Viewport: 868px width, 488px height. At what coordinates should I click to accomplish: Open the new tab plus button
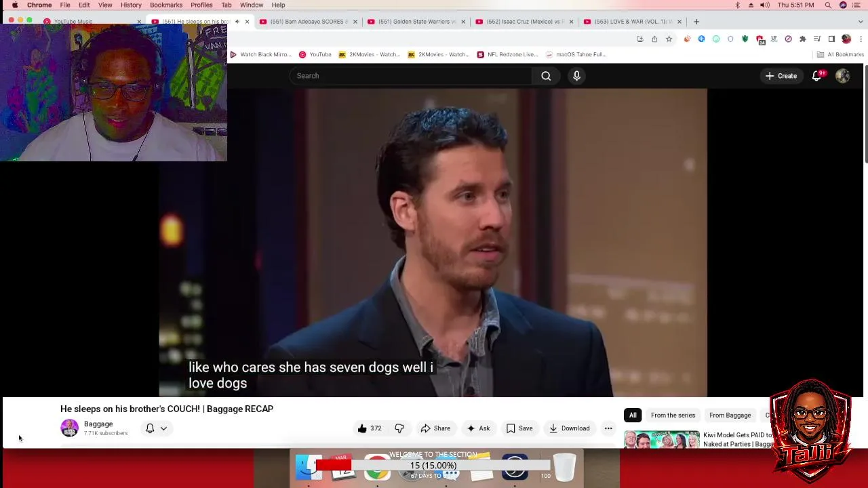pos(696,22)
